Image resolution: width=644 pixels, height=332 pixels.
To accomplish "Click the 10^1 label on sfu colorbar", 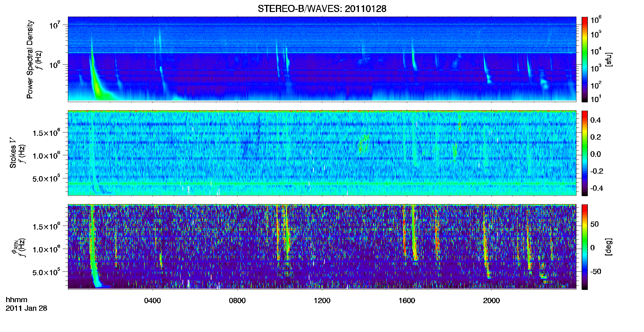I will (x=596, y=99).
